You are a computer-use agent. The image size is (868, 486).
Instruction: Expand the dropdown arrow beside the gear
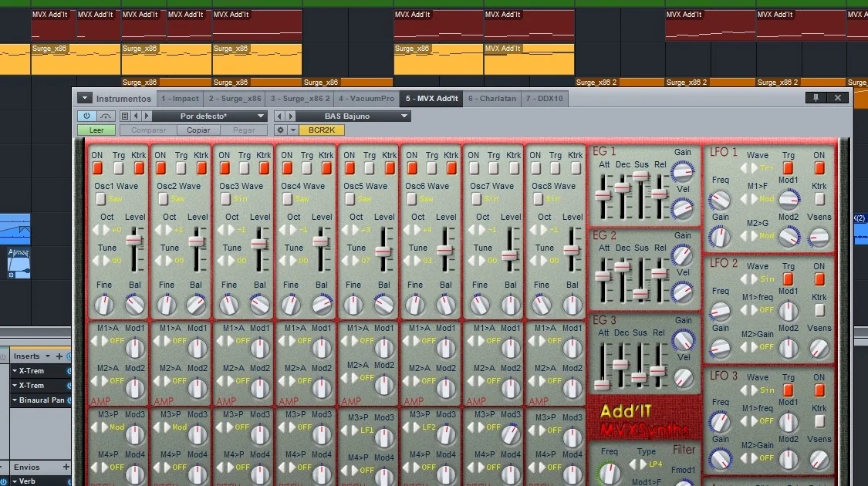(293, 130)
